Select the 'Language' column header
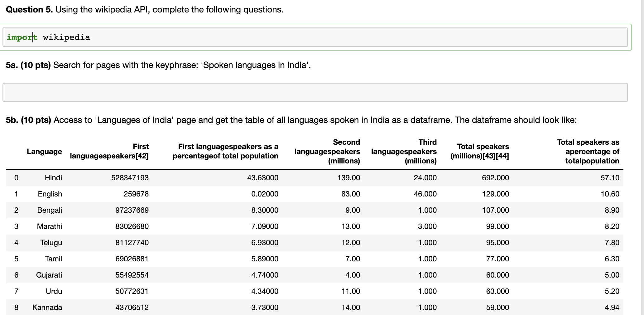Screen dimensions: 644x315 tap(44, 152)
